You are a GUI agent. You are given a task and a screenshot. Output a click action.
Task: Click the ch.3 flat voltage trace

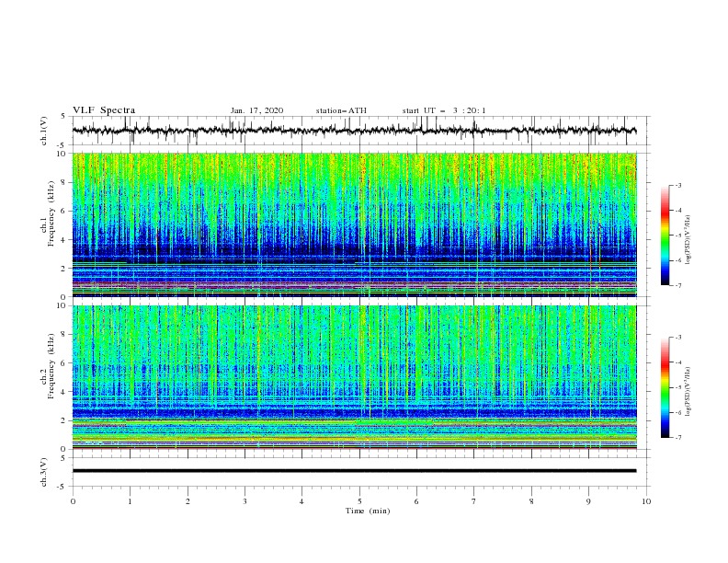(355, 471)
